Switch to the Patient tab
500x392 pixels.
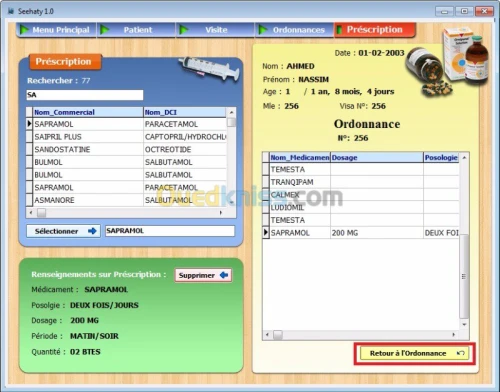tap(136, 30)
